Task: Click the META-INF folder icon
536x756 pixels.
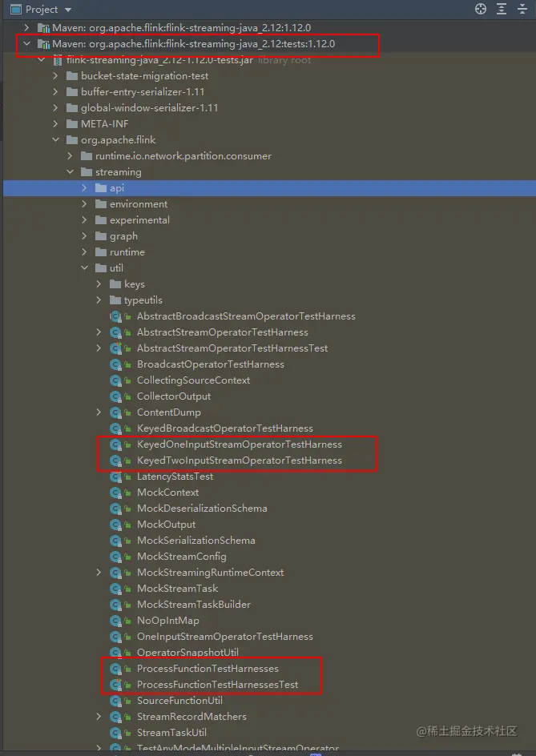Action: point(72,123)
